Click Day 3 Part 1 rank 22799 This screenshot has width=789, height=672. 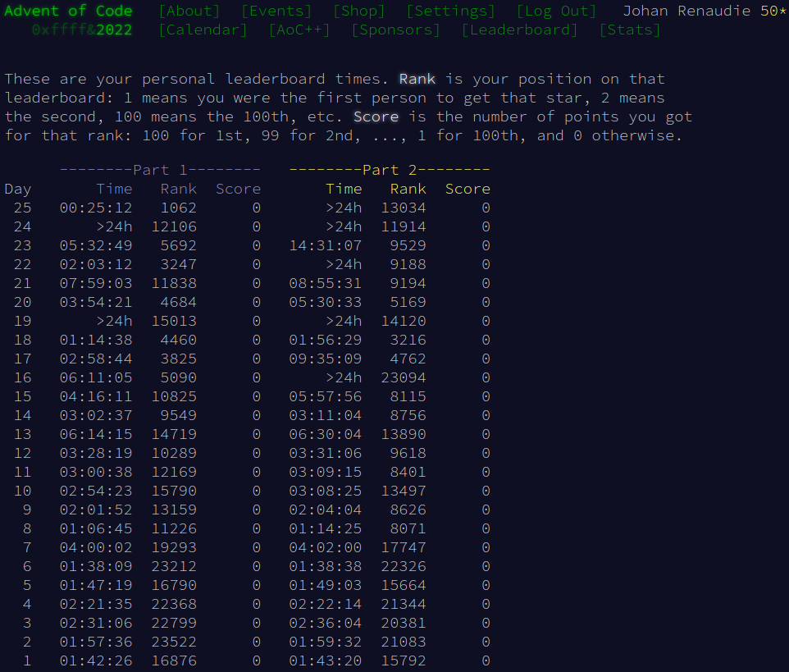point(174,623)
